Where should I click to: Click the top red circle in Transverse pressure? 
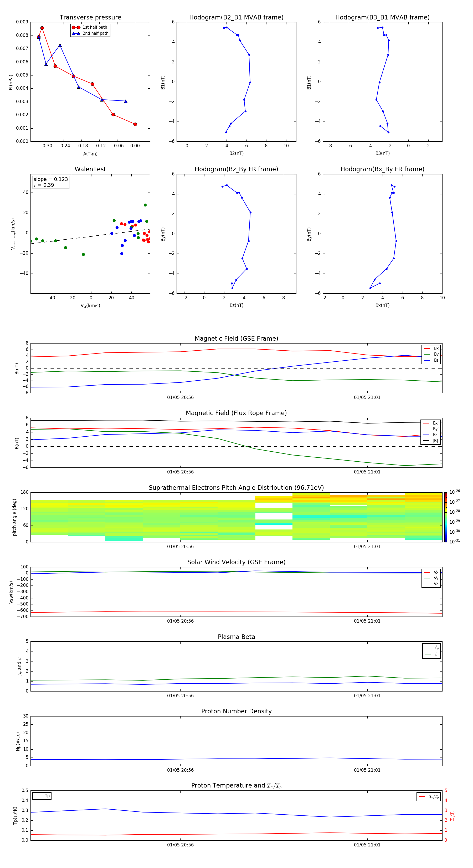(x=42, y=28)
